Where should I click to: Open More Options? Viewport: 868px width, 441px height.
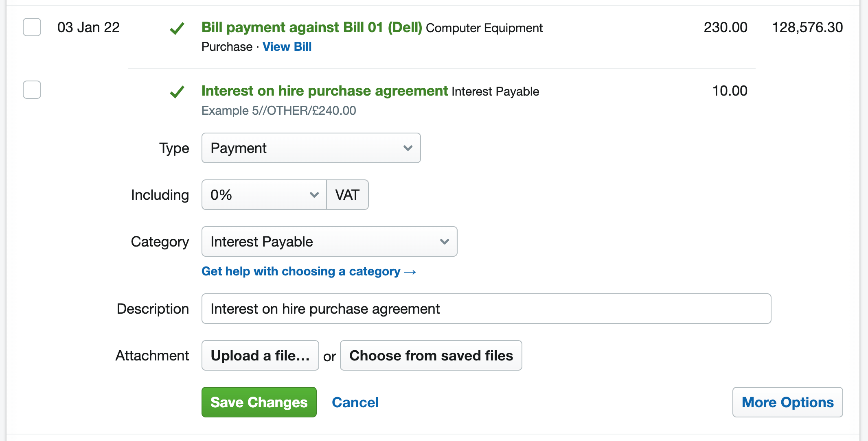(x=787, y=402)
